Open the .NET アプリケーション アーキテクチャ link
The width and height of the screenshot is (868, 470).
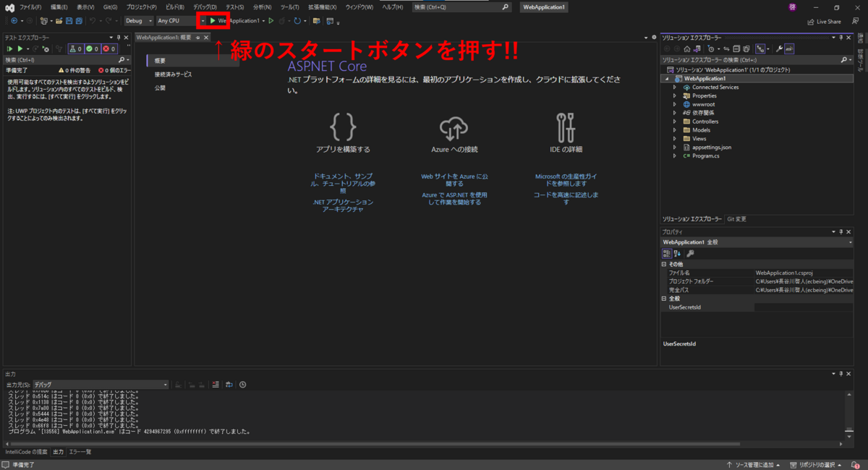pyautogui.click(x=344, y=206)
